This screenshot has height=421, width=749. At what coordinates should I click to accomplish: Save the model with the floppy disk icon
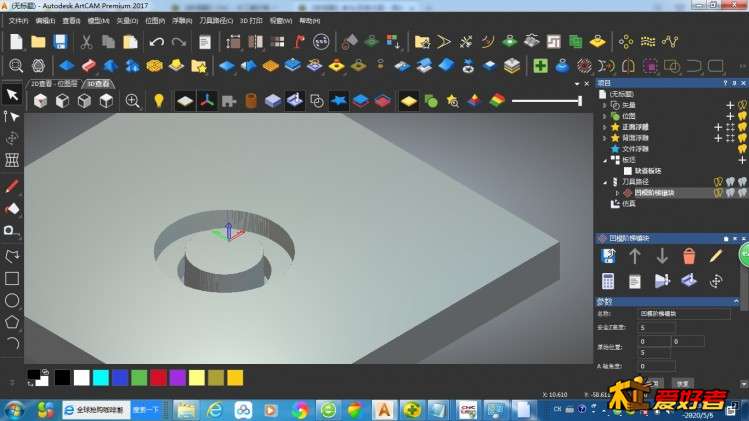pyautogui.click(x=60, y=42)
